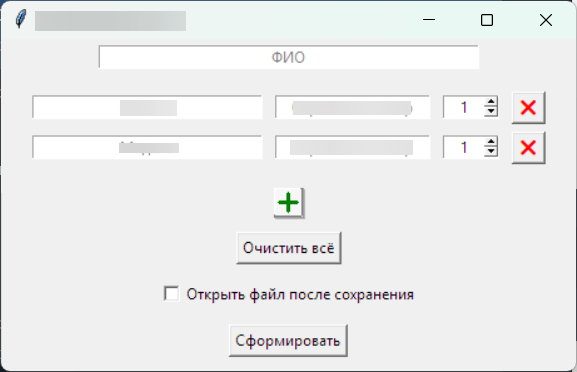Click the second row left text field
Screen dimensions: 577x372
147,147
